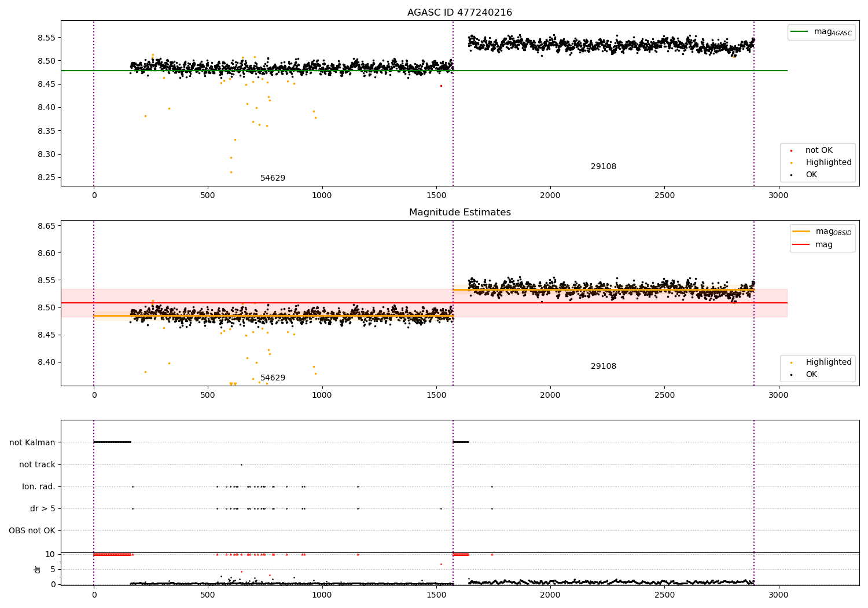The width and height of the screenshot is (868, 608).
Task: Click 500 x-tick under the AGASC ID plot
Action: coord(208,196)
